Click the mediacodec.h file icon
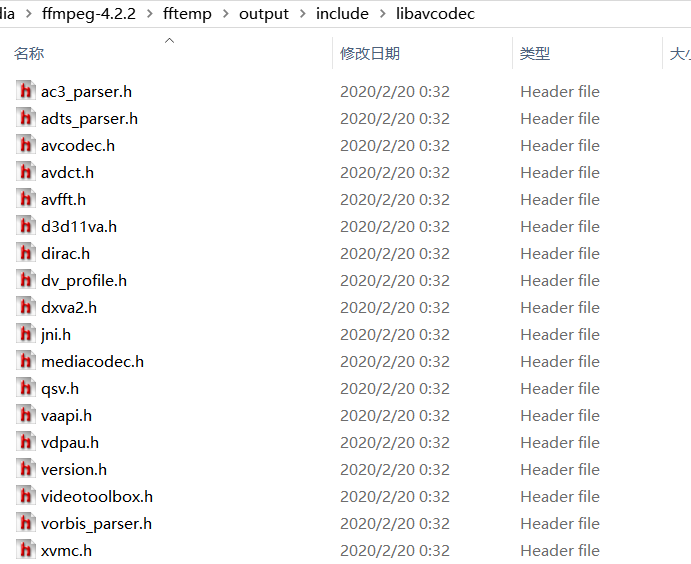 (26, 361)
